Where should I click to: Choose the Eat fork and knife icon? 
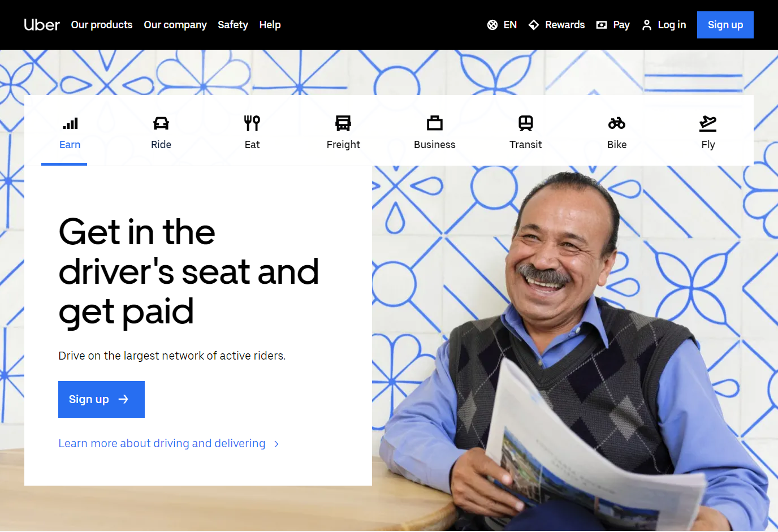point(252,123)
